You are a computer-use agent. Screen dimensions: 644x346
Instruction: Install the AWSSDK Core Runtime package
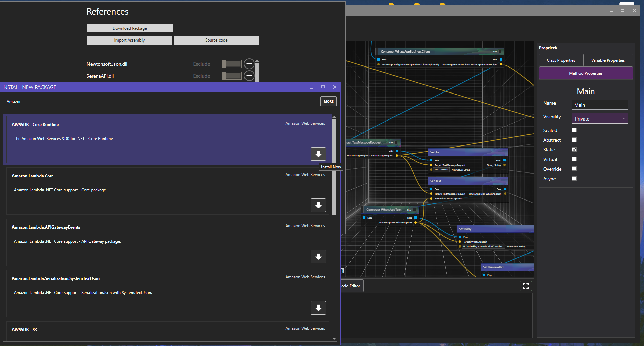click(x=318, y=154)
